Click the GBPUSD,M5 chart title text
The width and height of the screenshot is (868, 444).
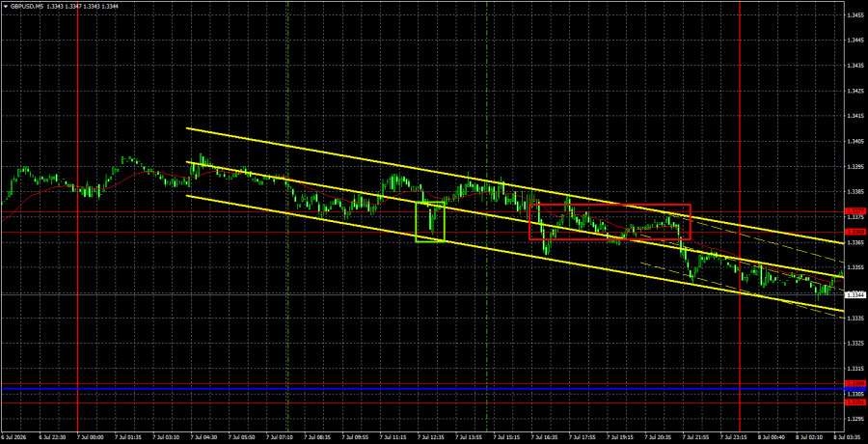coord(25,5)
